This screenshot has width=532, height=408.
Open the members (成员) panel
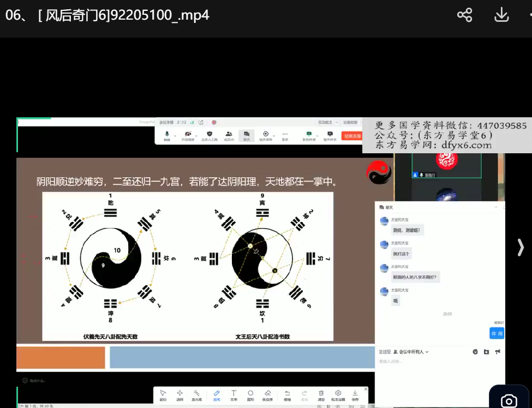tap(229, 135)
